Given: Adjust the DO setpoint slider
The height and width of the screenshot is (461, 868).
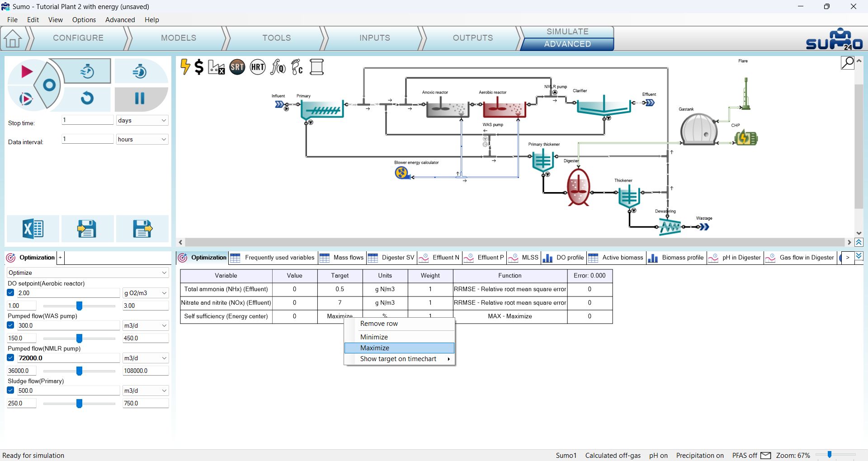Looking at the screenshot, I should (x=79, y=306).
